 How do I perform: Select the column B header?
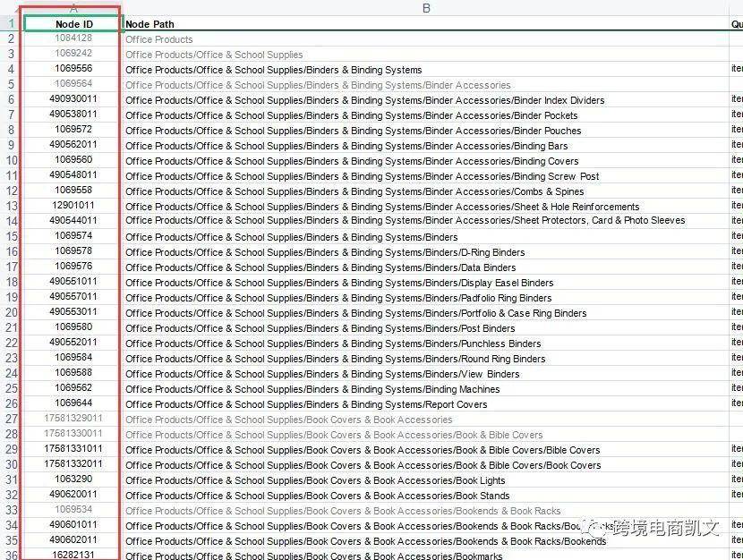coord(426,8)
